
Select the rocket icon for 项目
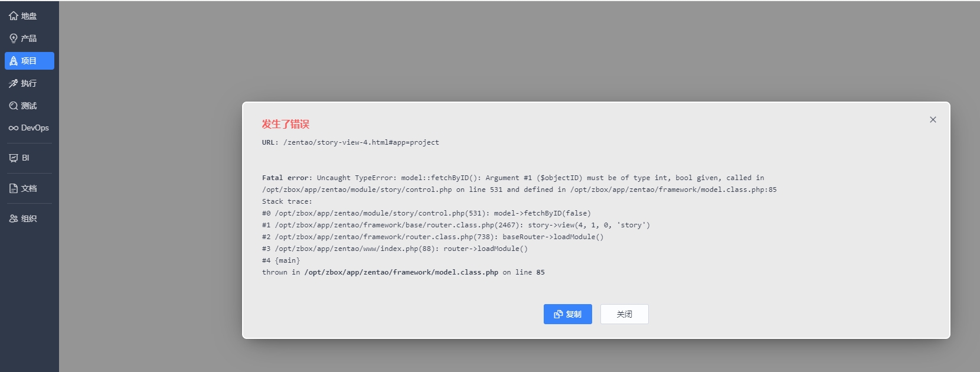(x=14, y=61)
